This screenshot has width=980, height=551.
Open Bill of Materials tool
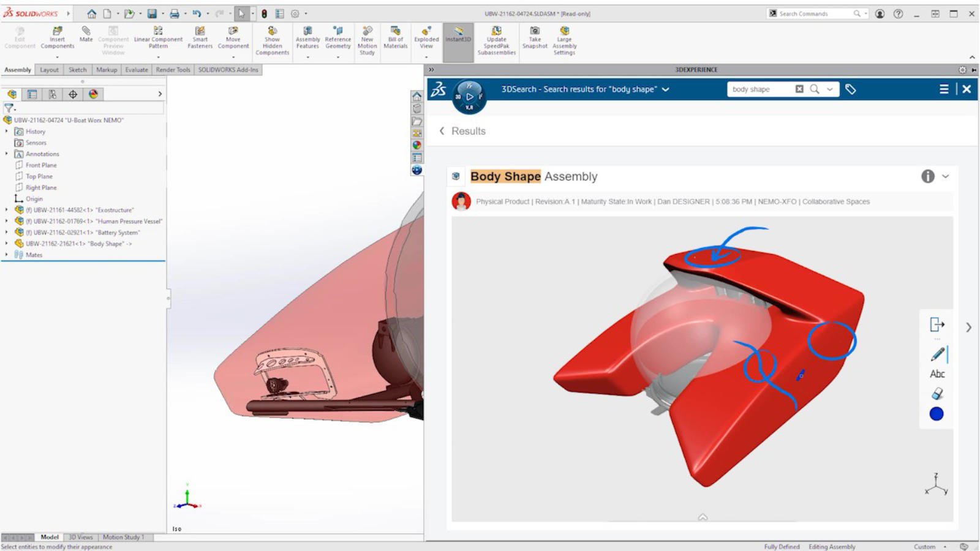click(396, 38)
